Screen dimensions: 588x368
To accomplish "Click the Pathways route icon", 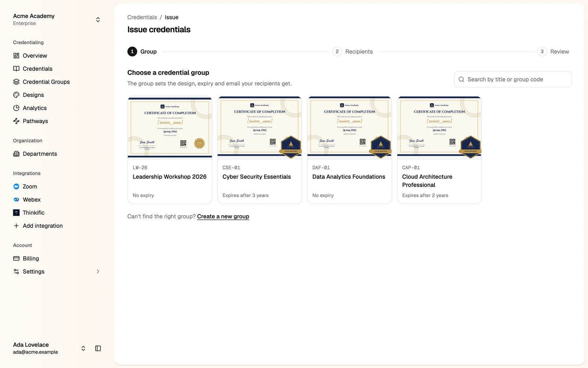I will tap(16, 121).
